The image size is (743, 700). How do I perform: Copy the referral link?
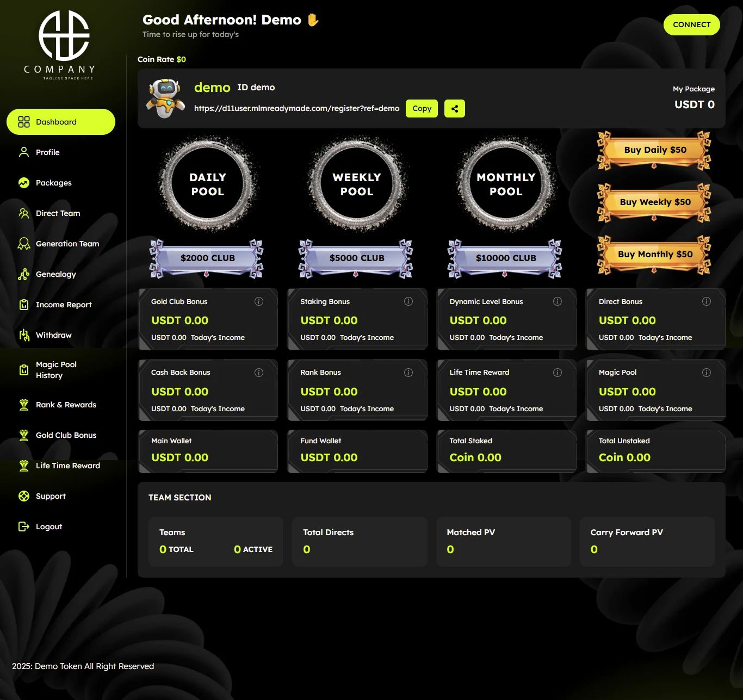pyautogui.click(x=422, y=109)
